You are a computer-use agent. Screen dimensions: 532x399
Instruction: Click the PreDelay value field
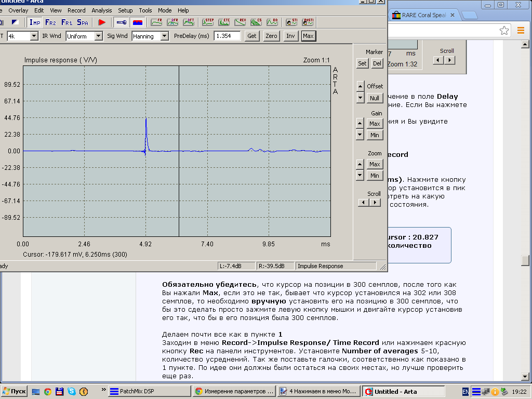tap(227, 36)
